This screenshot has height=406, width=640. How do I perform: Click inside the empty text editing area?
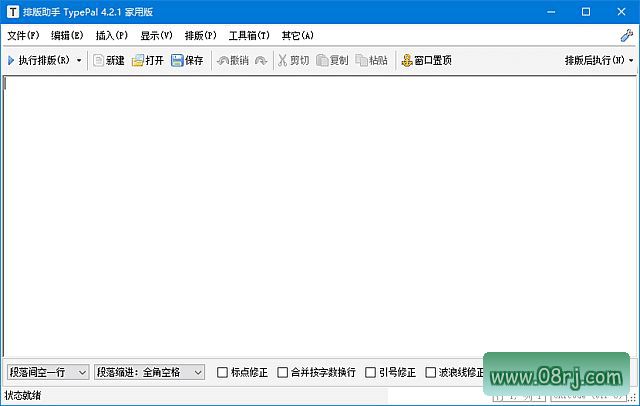pos(320,216)
